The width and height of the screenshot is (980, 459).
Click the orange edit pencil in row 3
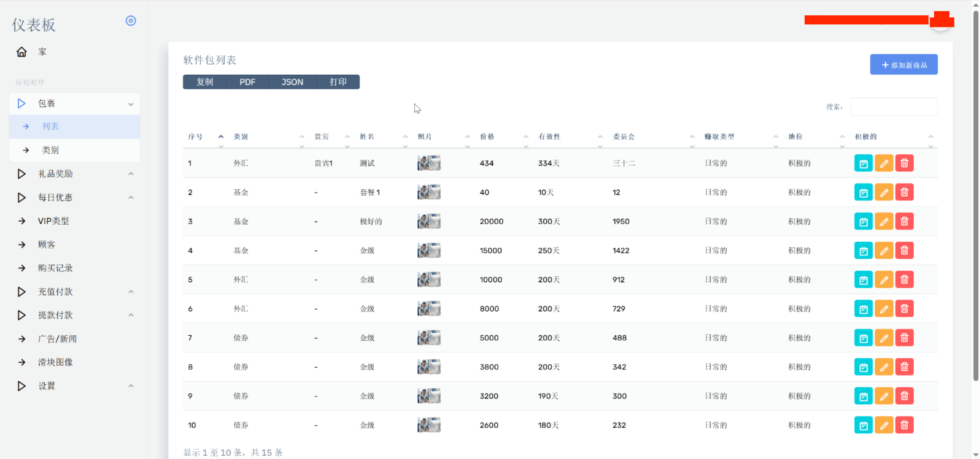[x=884, y=221]
